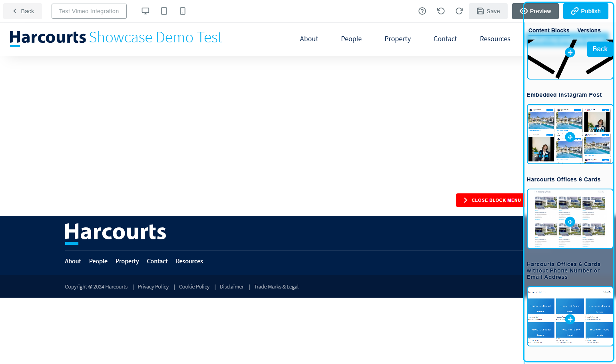The image size is (616, 364).
Task: Select Offices 6 Cards without Phone Number thumbnail
Action: pyautogui.click(x=570, y=316)
